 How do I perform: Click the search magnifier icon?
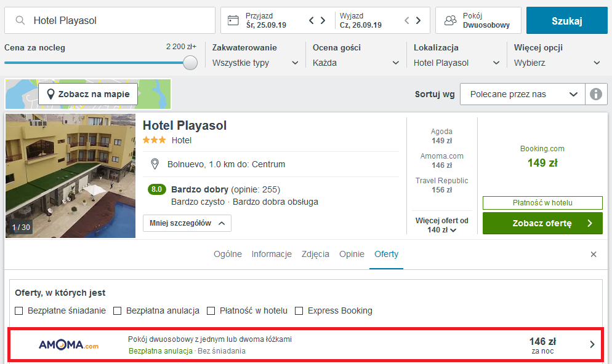point(20,20)
